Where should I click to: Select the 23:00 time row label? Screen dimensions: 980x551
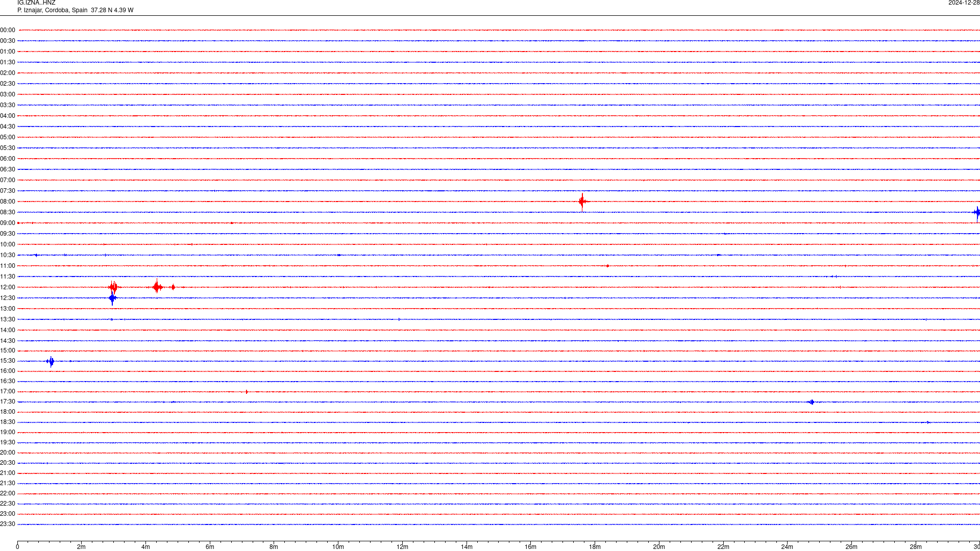[x=8, y=514]
